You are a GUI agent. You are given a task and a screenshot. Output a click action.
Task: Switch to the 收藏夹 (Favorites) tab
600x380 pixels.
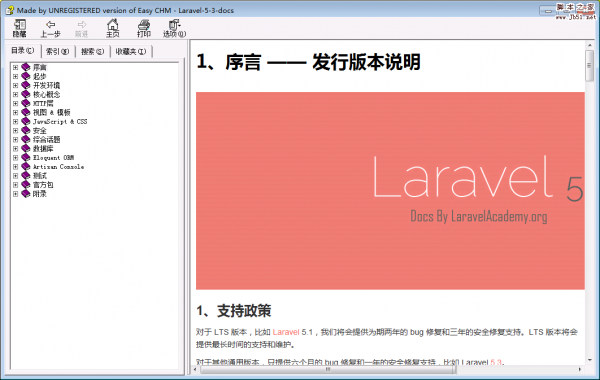coord(131,51)
